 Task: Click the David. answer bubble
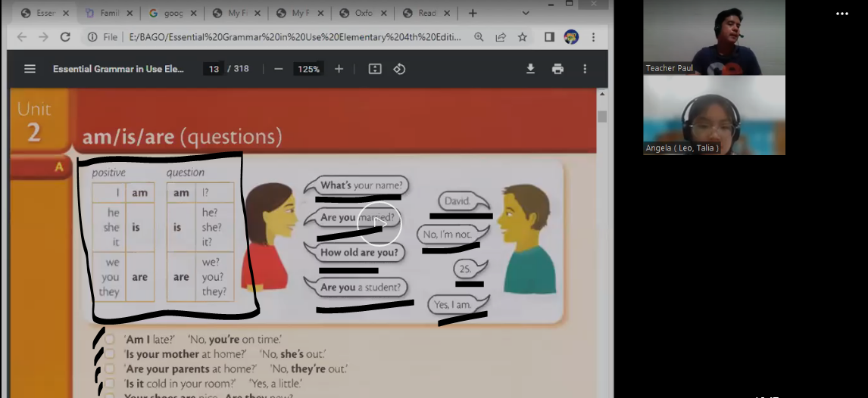[462, 201]
